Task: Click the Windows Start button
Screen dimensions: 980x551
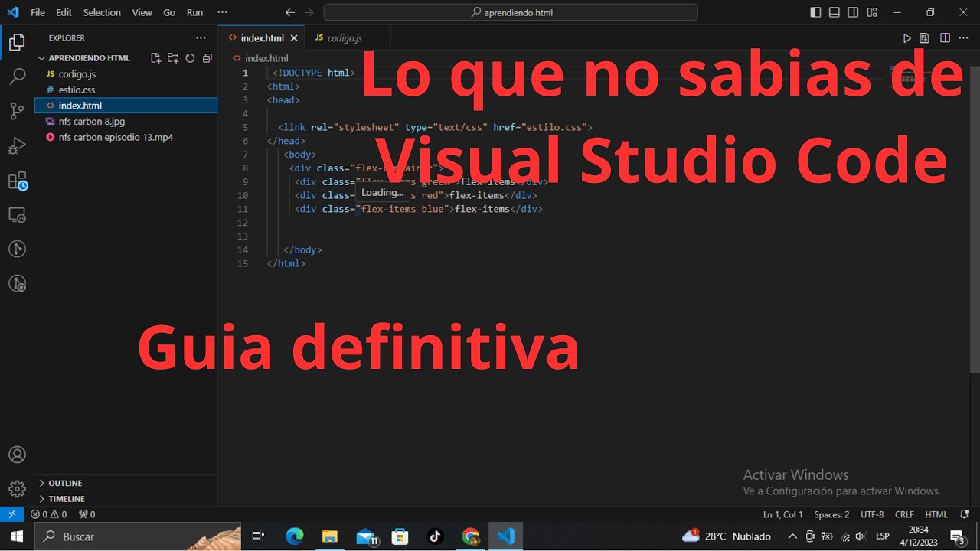Action: (x=17, y=536)
